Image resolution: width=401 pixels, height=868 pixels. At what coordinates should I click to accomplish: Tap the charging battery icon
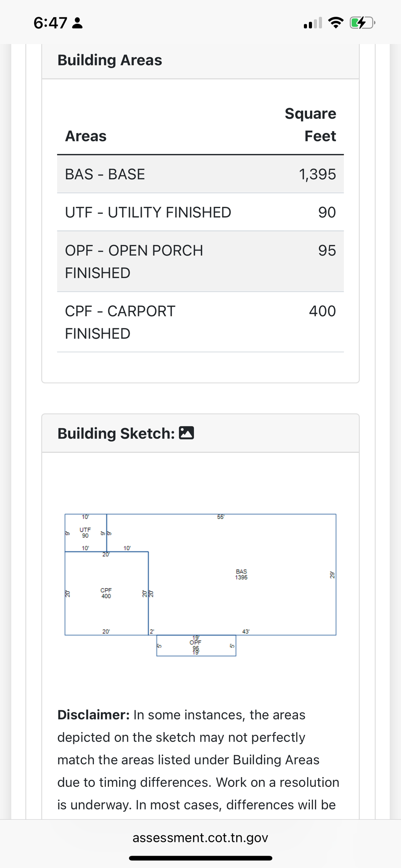point(362,23)
